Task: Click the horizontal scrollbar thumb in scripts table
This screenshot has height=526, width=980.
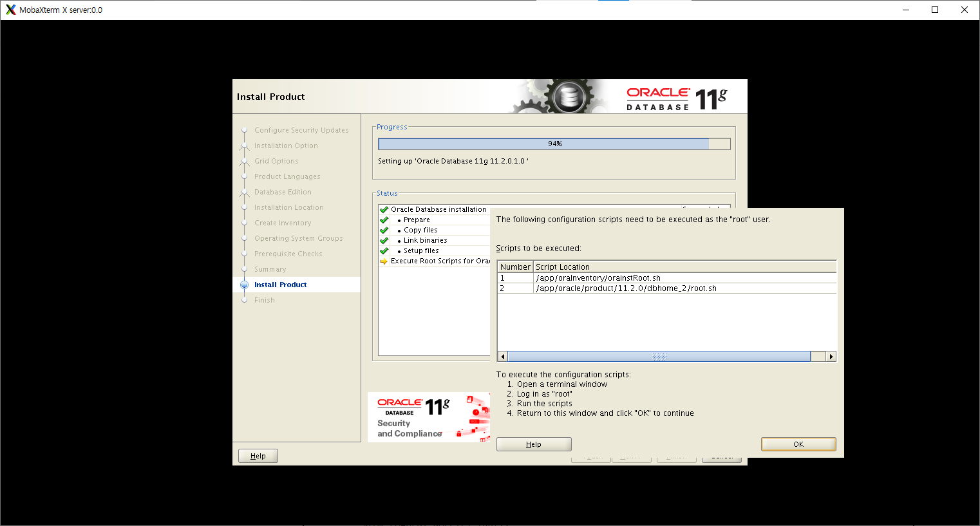Action: click(x=659, y=357)
